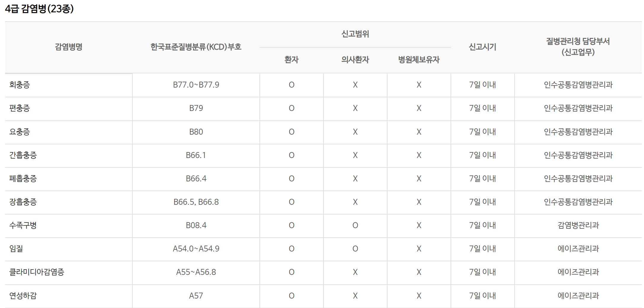Click the 신고범위 header

355,34
